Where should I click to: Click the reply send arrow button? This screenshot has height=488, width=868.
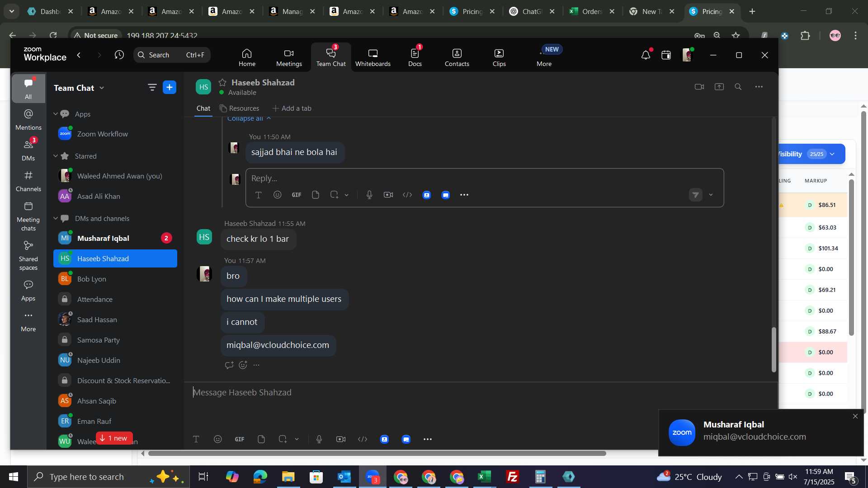[696, 195]
